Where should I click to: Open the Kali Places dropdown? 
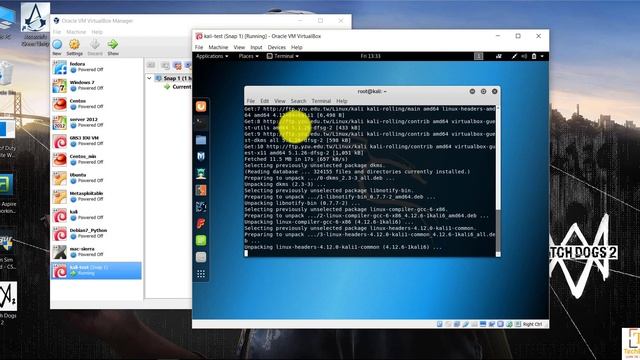click(x=249, y=56)
